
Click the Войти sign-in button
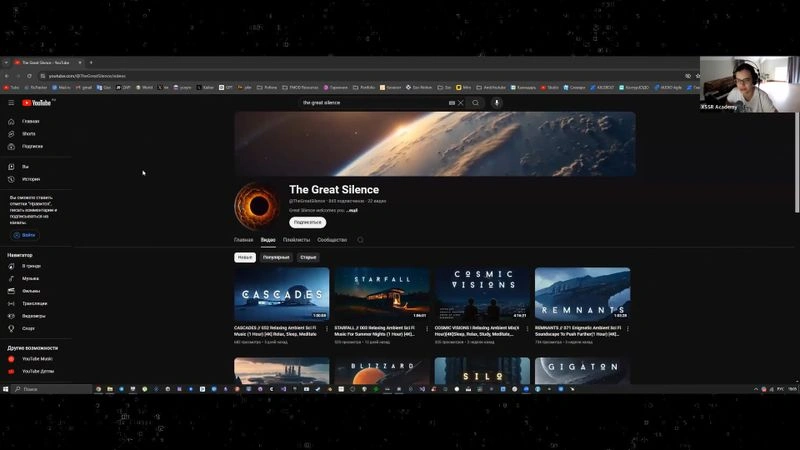[24, 235]
